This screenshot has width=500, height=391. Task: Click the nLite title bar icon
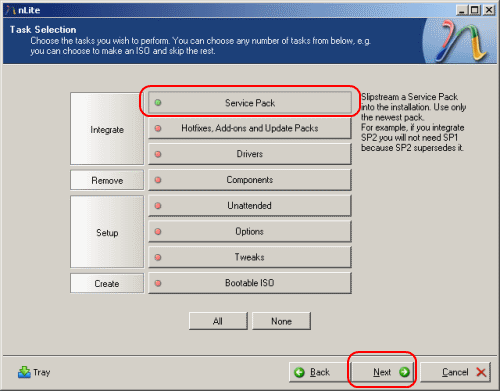pyautogui.click(x=10, y=10)
